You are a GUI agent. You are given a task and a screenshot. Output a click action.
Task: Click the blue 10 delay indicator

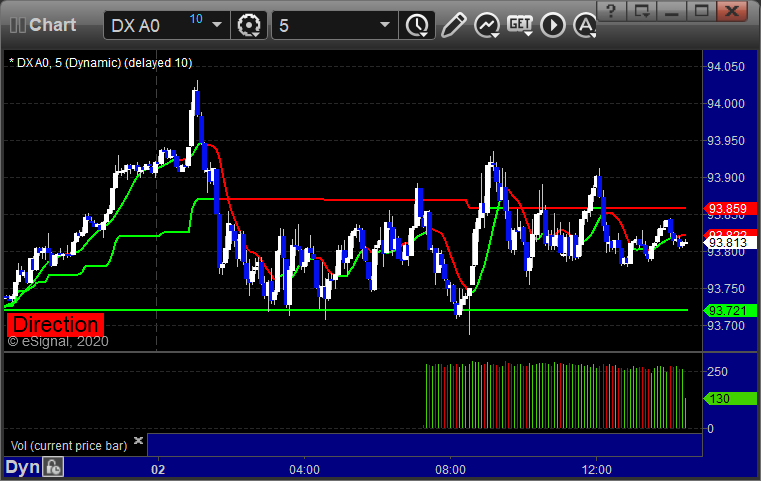point(196,19)
